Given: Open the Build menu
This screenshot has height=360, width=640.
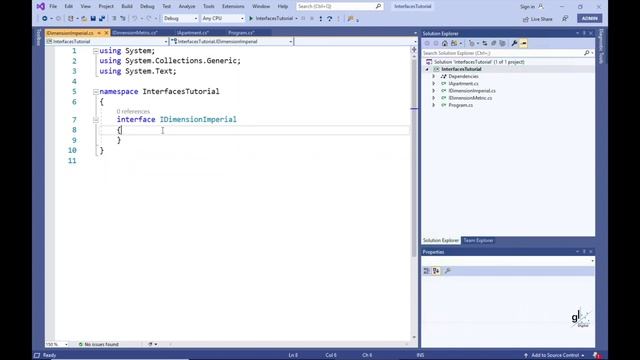Looking at the screenshot, I should pyautogui.click(x=127, y=7).
